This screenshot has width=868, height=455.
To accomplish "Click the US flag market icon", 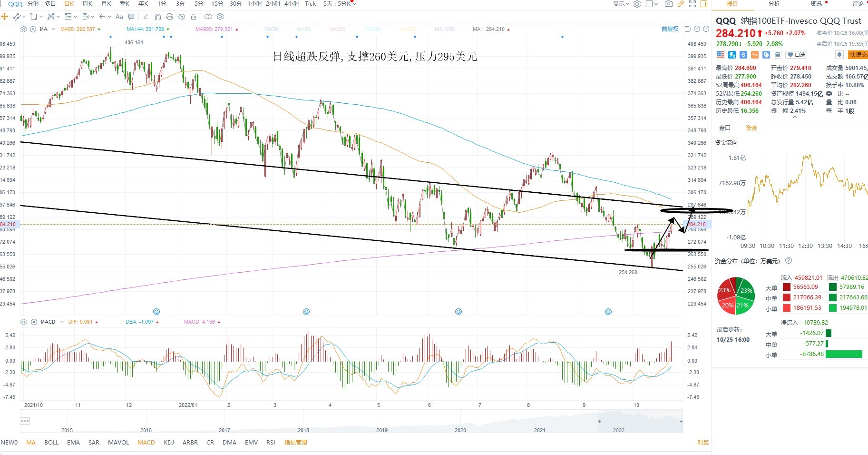I will (721, 55).
